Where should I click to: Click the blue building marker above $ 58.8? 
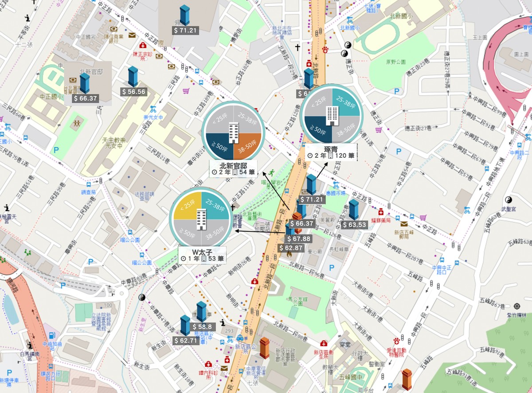202,311
